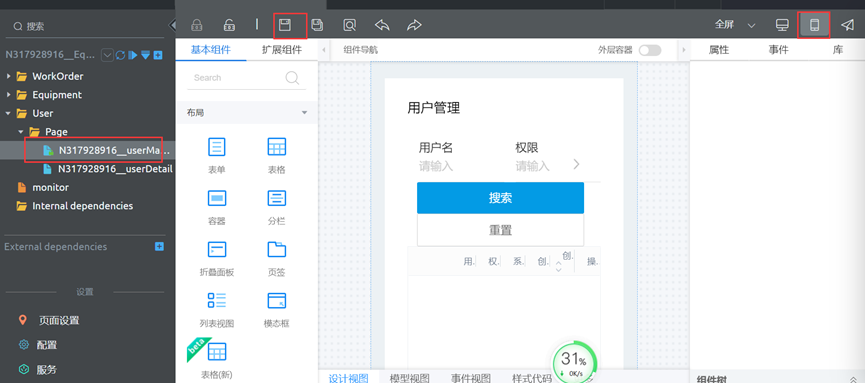Select the 容器 container component

[216, 206]
